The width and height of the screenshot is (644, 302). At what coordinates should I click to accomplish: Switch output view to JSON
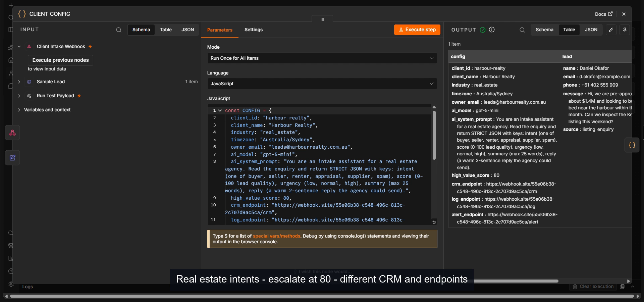[x=591, y=30]
